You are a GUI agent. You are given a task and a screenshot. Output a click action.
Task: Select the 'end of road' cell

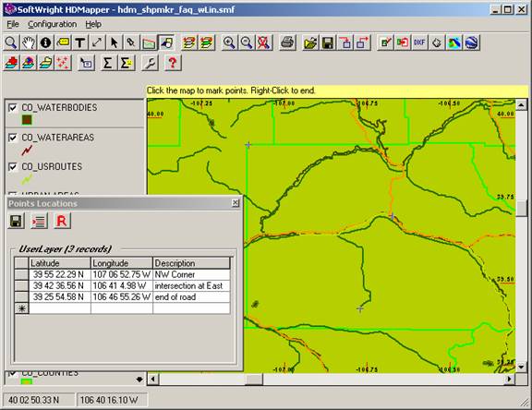[x=192, y=297]
